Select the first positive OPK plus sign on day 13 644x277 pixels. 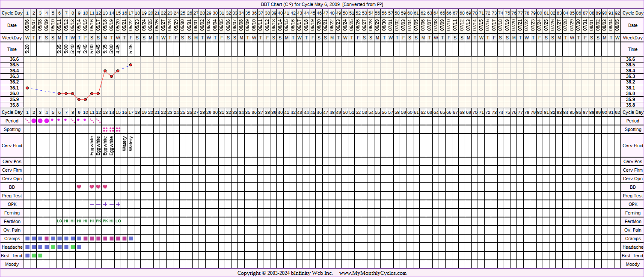pos(105,204)
